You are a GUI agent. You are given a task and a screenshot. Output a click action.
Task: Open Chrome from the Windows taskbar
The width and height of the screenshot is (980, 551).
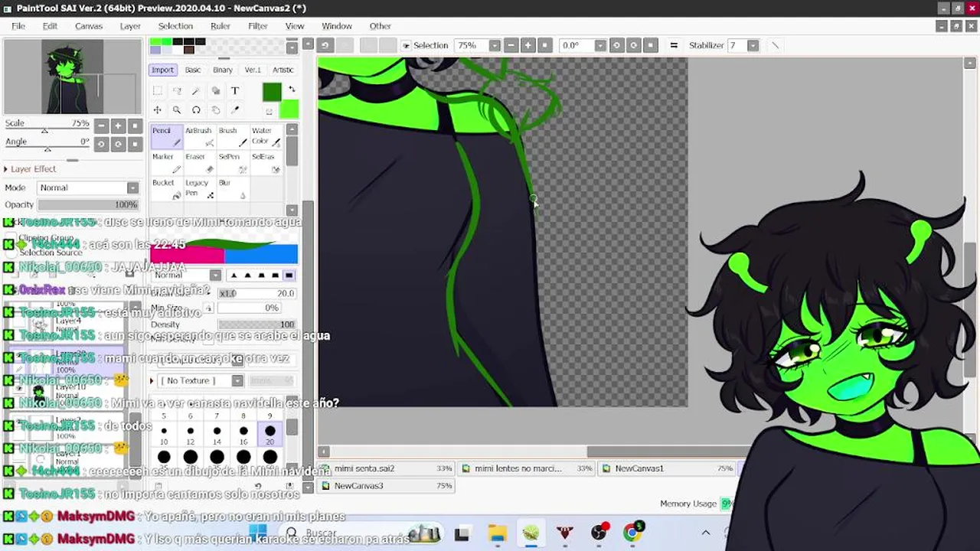(632, 533)
